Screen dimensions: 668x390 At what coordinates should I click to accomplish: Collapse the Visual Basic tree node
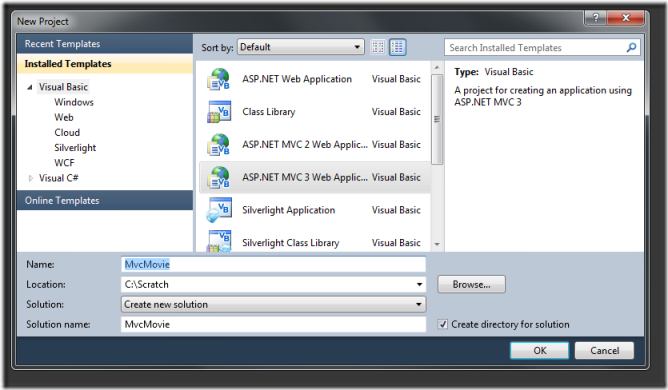point(30,87)
